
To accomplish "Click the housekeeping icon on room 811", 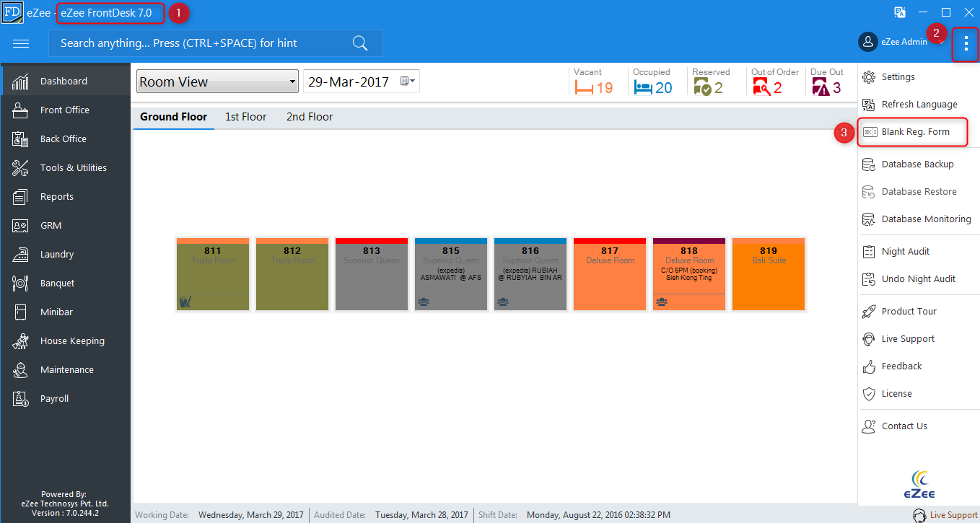I will coord(185,302).
